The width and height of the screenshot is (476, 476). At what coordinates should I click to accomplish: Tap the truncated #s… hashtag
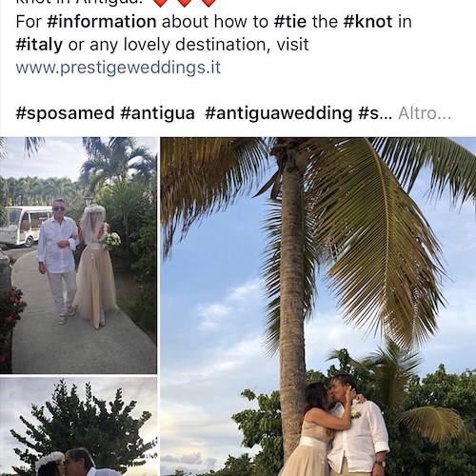point(375,113)
